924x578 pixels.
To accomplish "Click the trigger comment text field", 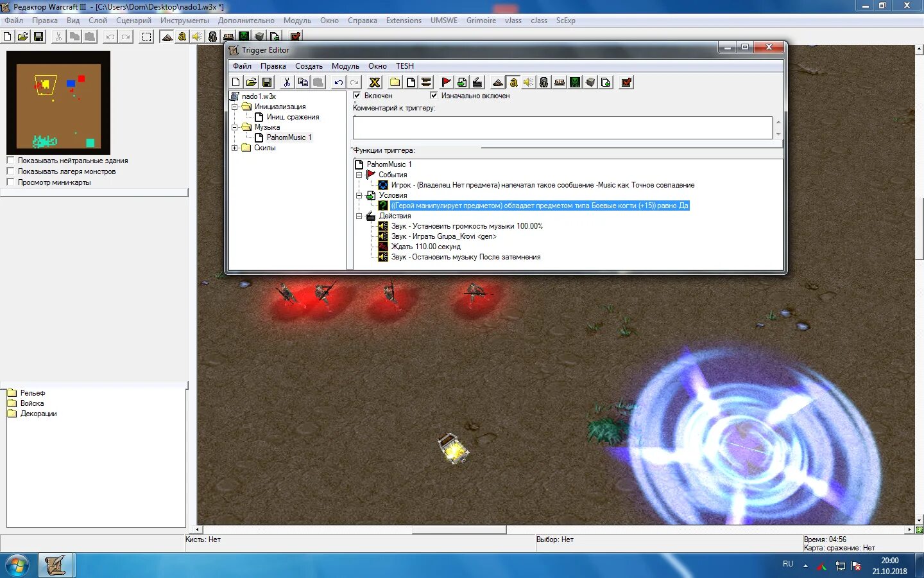I will point(563,128).
